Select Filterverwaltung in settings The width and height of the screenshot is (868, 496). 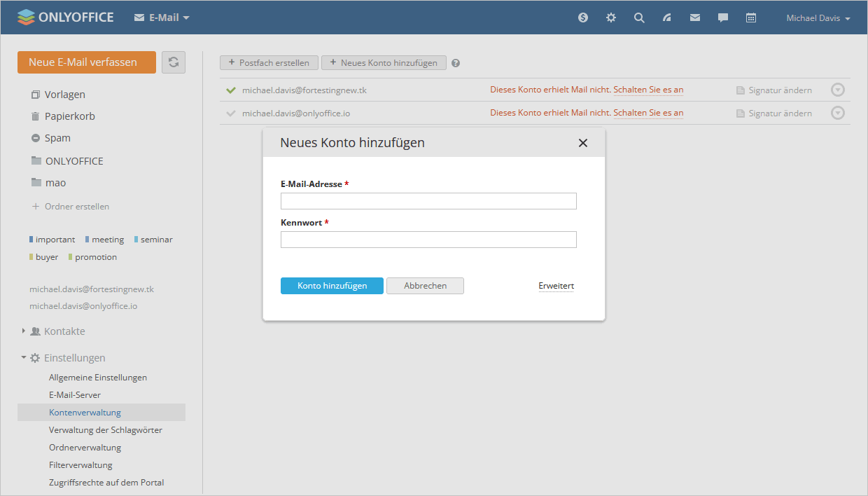pos(80,464)
